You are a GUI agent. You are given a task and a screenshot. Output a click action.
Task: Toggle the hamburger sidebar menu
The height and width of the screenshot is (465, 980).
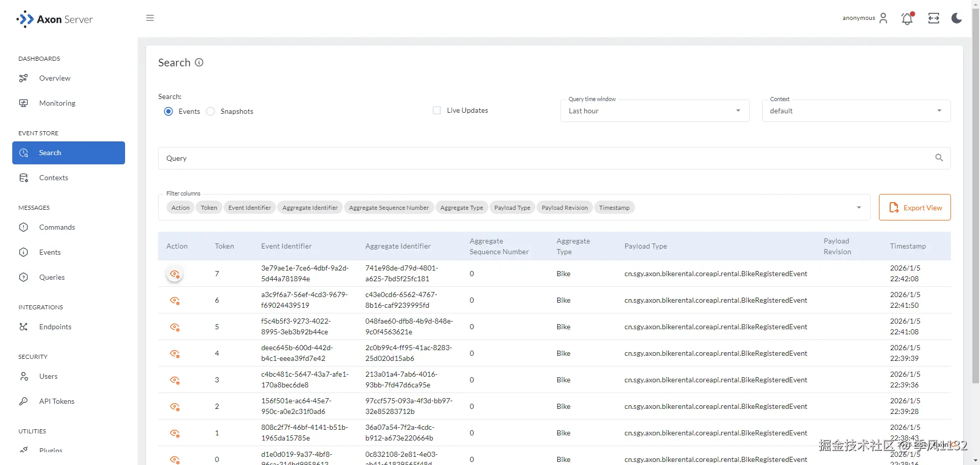[x=150, y=18]
